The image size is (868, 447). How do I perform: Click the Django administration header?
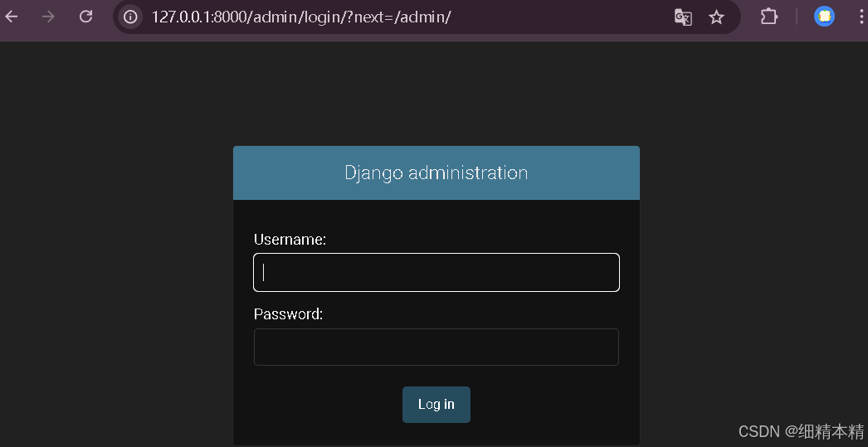tap(436, 172)
